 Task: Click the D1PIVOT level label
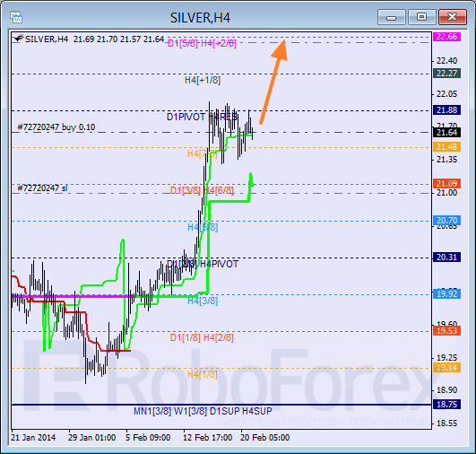click(x=186, y=117)
